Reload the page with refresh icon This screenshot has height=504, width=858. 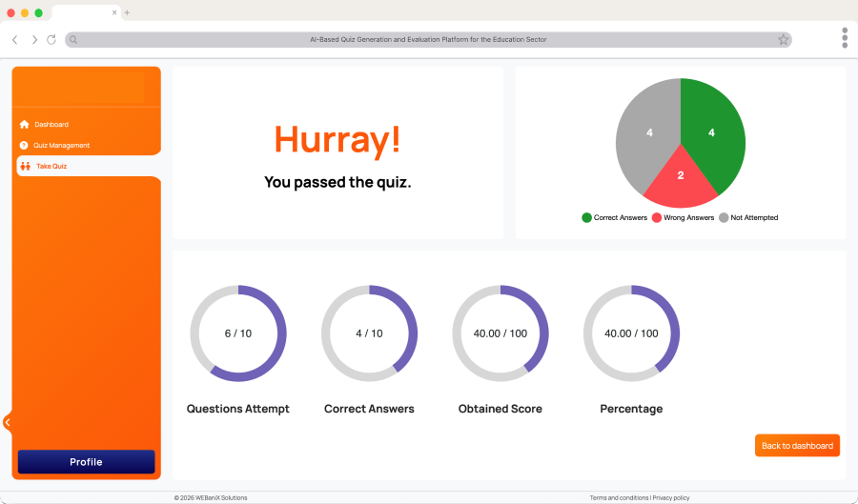pos(51,40)
